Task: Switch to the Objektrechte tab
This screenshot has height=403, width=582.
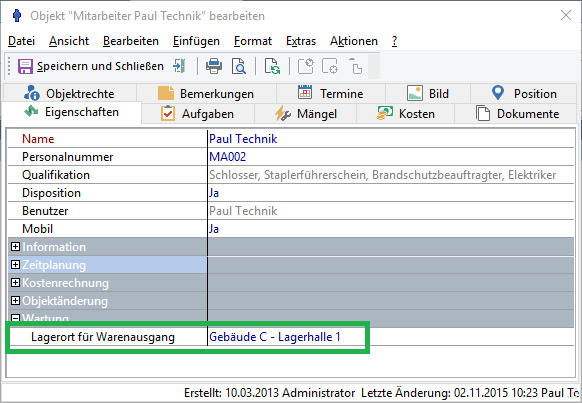Action: coord(69,94)
